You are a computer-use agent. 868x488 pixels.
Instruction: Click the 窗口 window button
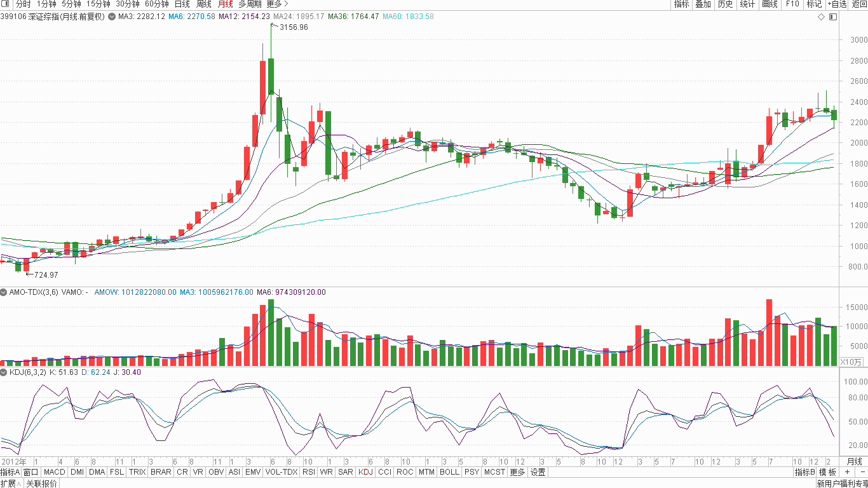click(31, 472)
